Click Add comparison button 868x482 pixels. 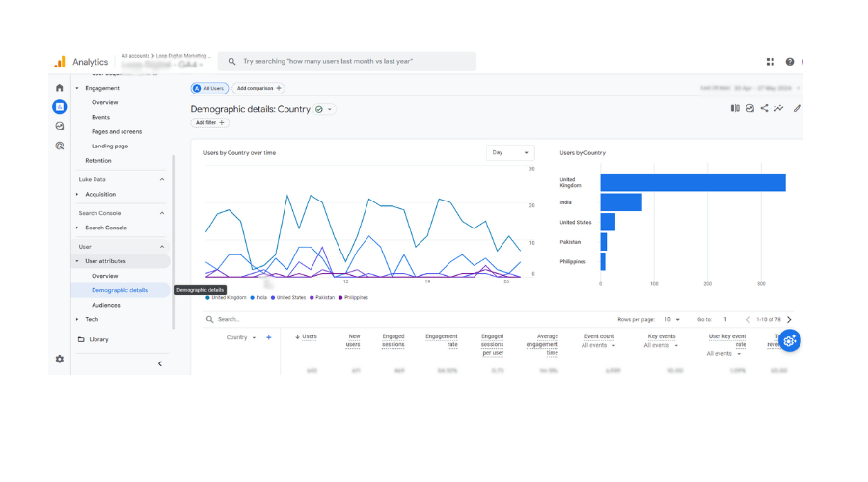click(258, 88)
